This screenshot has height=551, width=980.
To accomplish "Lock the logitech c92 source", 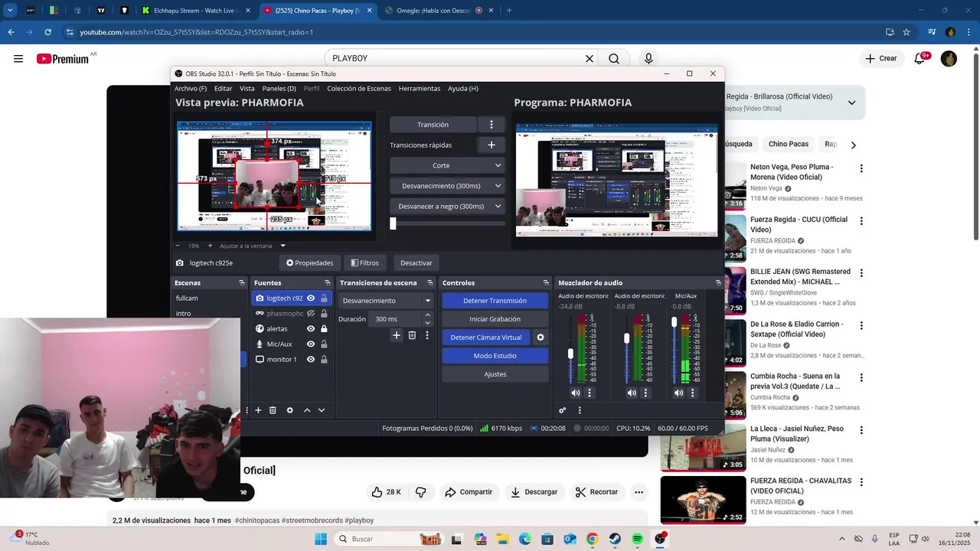I will [x=324, y=298].
